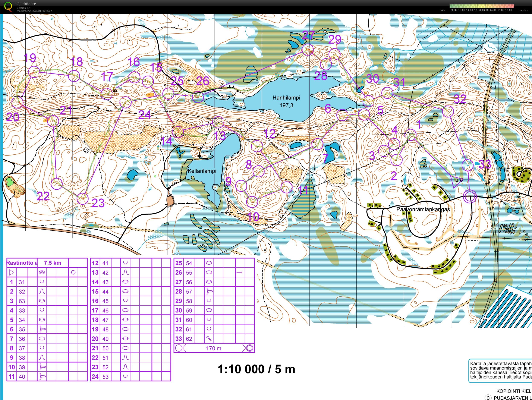532x400 pixels.
Task: Click the circle-with-arrow symbol left of 170 m
Action: tap(180, 348)
